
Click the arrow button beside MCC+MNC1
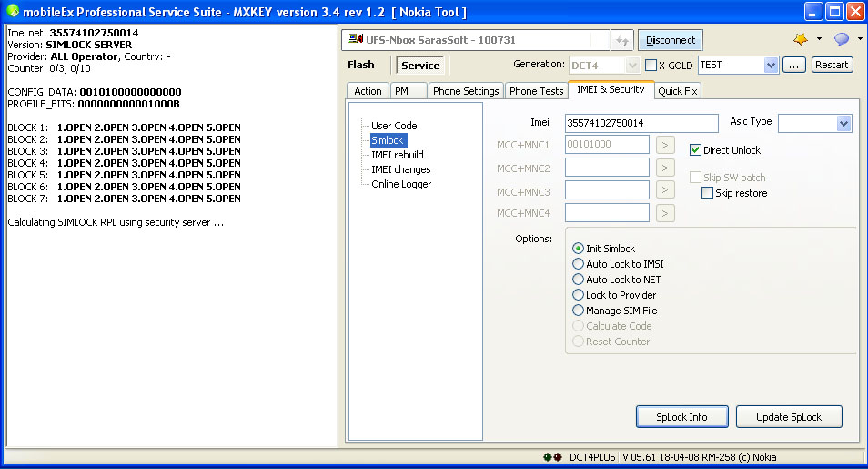665,144
